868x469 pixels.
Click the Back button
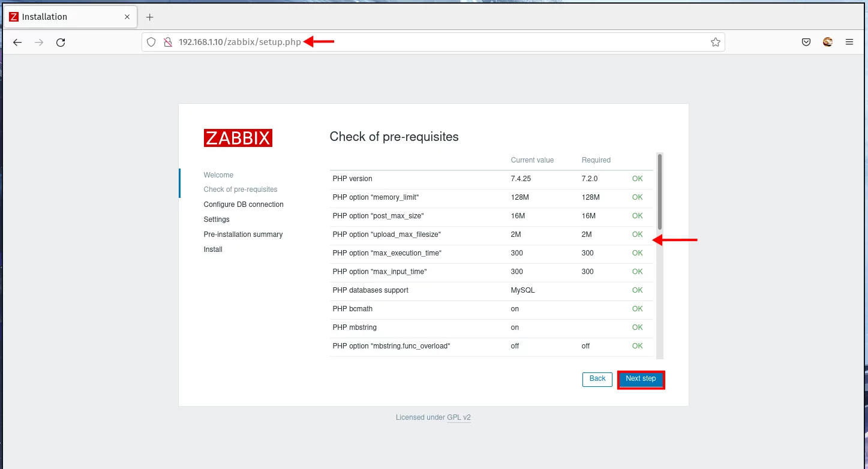pyautogui.click(x=597, y=379)
